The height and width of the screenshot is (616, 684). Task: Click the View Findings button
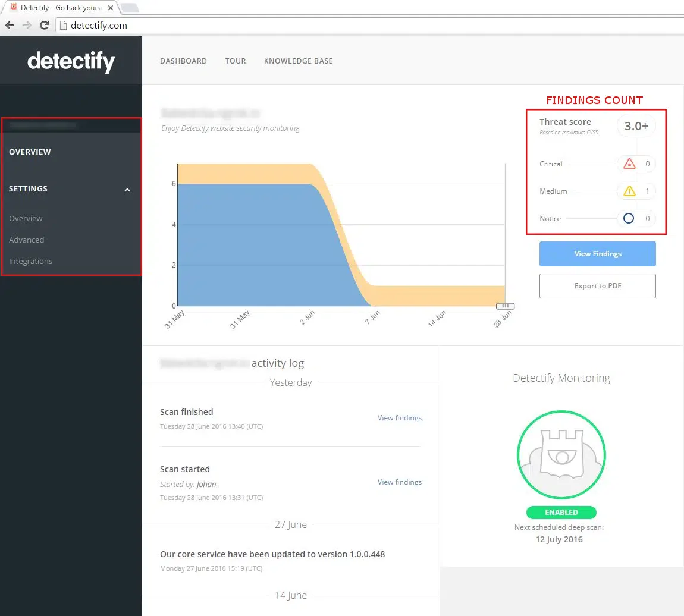point(597,254)
